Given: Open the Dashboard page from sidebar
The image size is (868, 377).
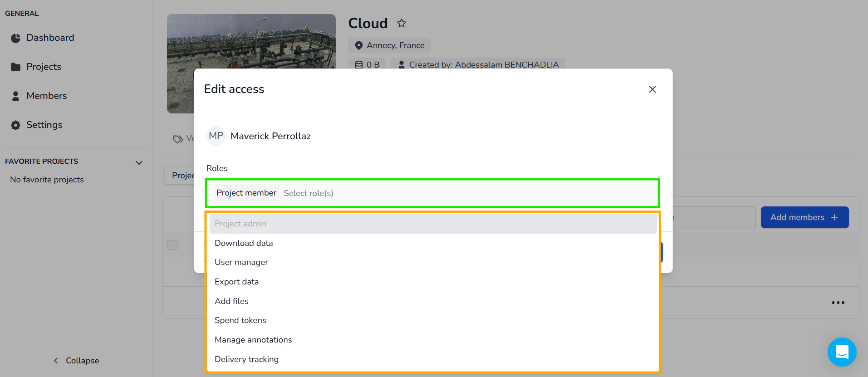Looking at the screenshot, I should point(49,38).
